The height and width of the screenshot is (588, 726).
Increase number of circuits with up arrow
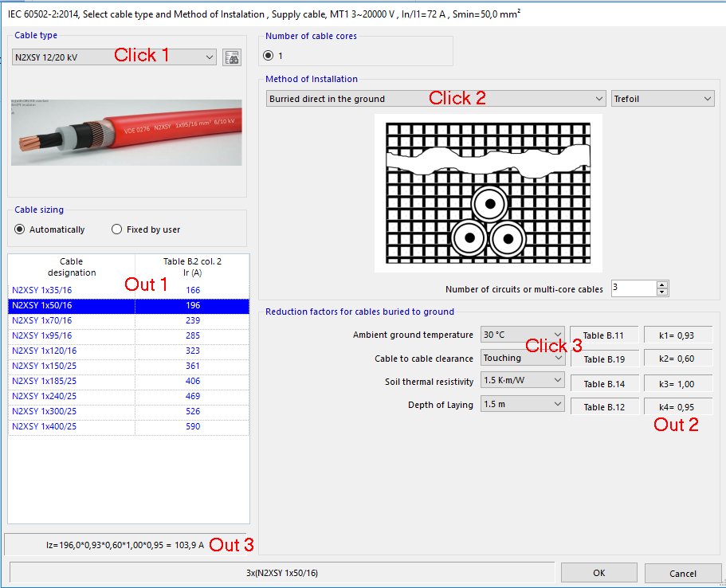pos(663,284)
